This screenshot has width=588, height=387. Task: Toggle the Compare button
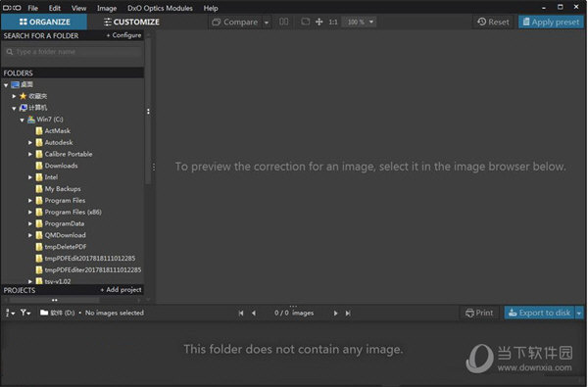pos(235,23)
